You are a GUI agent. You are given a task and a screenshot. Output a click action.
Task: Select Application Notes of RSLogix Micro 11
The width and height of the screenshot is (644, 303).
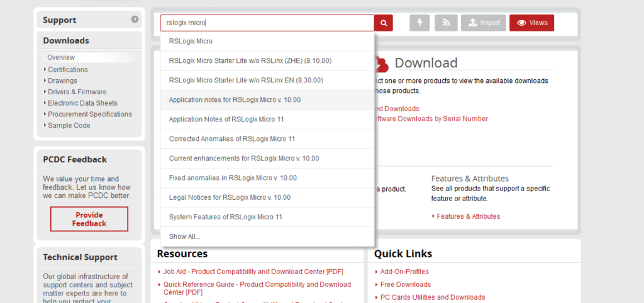click(267, 119)
